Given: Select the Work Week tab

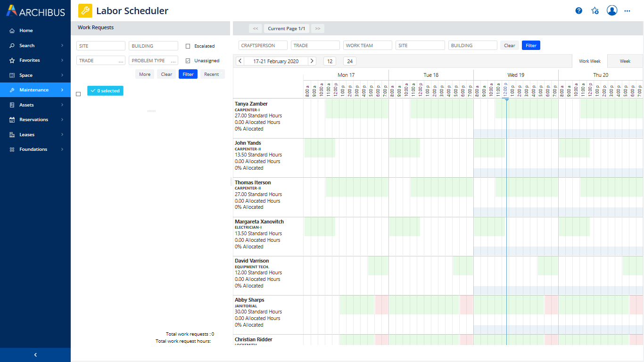Looking at the screenshot, I should [589, 61].
